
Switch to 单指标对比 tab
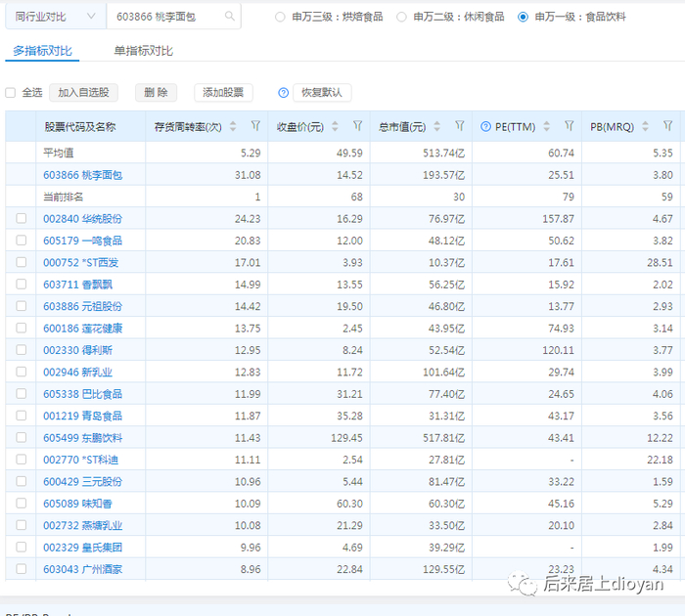(143, 51)
